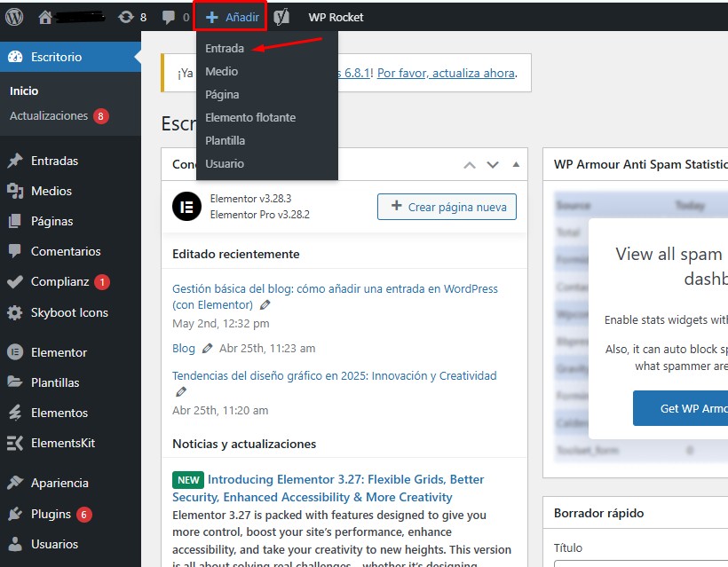Click the Skyboot Icons gear icon
Screen dimensions: 728x567
15,312
